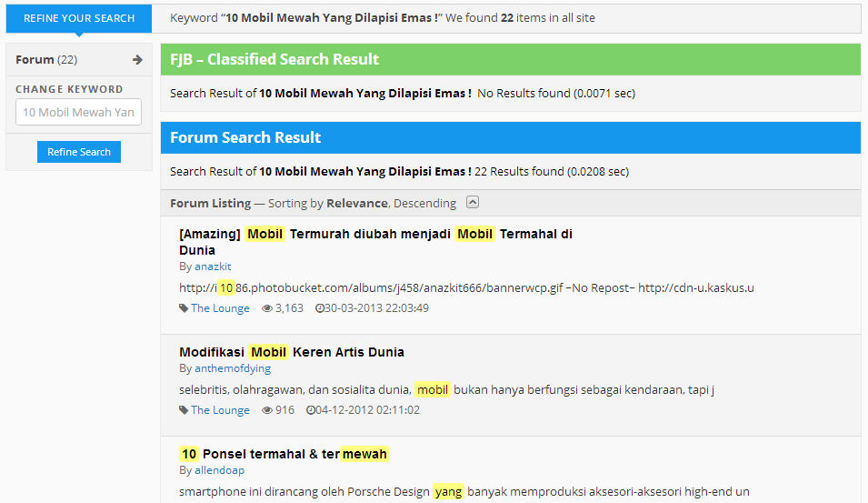Click the Sorting by Relevance text
This screenshot has width=868, height=503.
coord(328,204)
